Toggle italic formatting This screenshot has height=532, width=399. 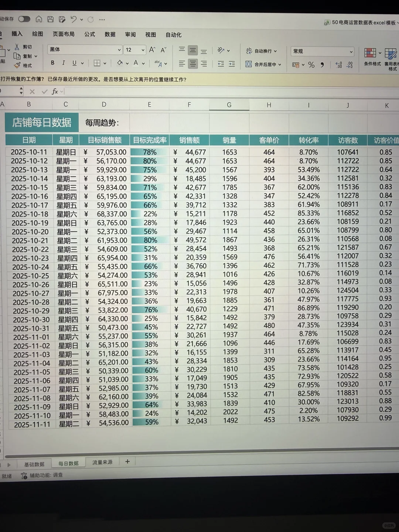64,63
